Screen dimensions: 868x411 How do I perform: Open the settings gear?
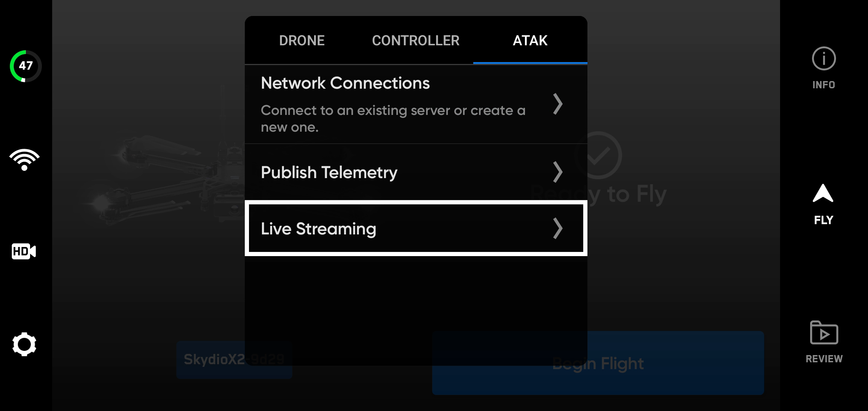[x=24, y=344]
